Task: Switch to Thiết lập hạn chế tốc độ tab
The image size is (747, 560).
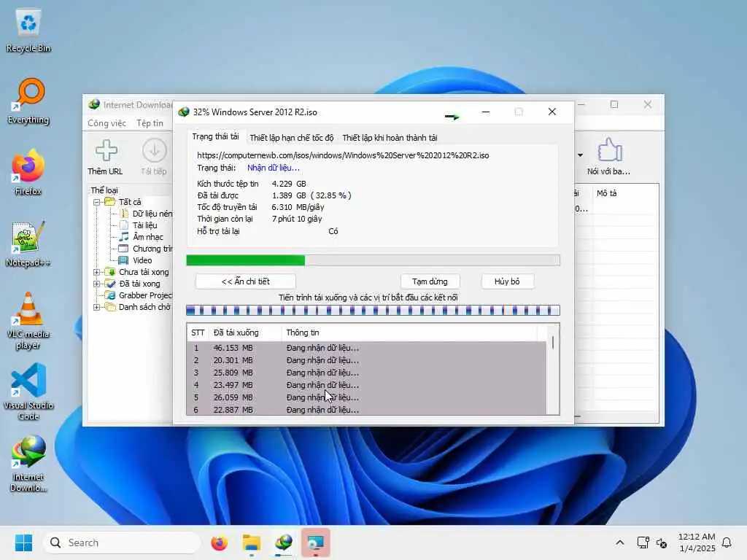Action: click(292, 138)
